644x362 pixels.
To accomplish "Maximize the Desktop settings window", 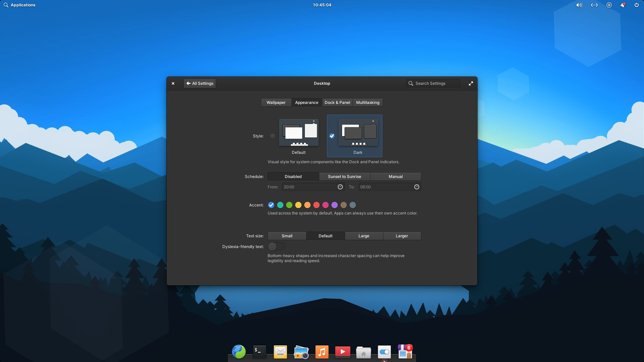I will (471, 83).
